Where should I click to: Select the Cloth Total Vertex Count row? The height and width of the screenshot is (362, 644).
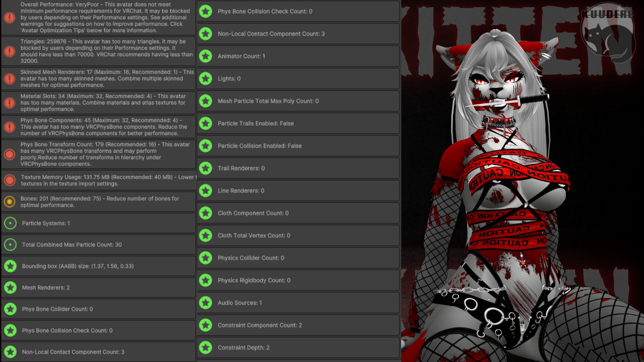(x=298, y=236)
